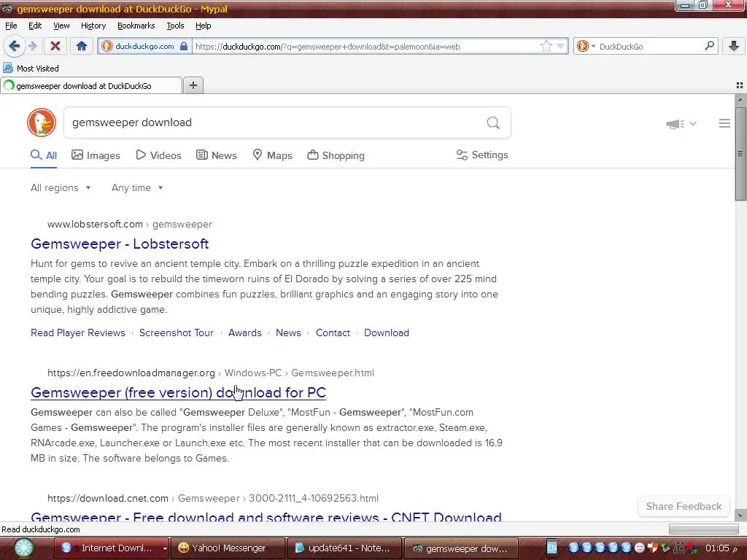This screenshot has width=747, height=560.
Task: Click the Start orb on the taskbar
Action: (23, 548)
